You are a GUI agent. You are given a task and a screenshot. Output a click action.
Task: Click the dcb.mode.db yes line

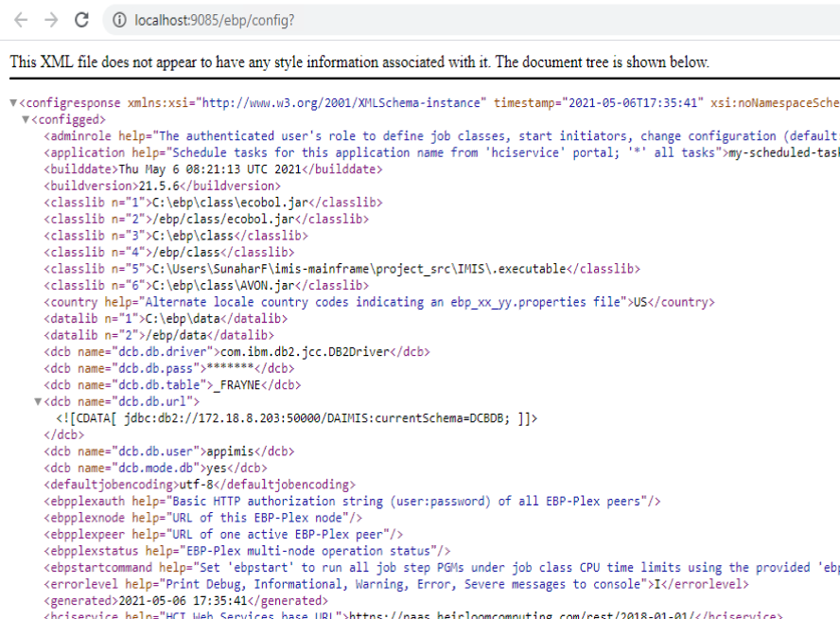[x=155, y=469]
